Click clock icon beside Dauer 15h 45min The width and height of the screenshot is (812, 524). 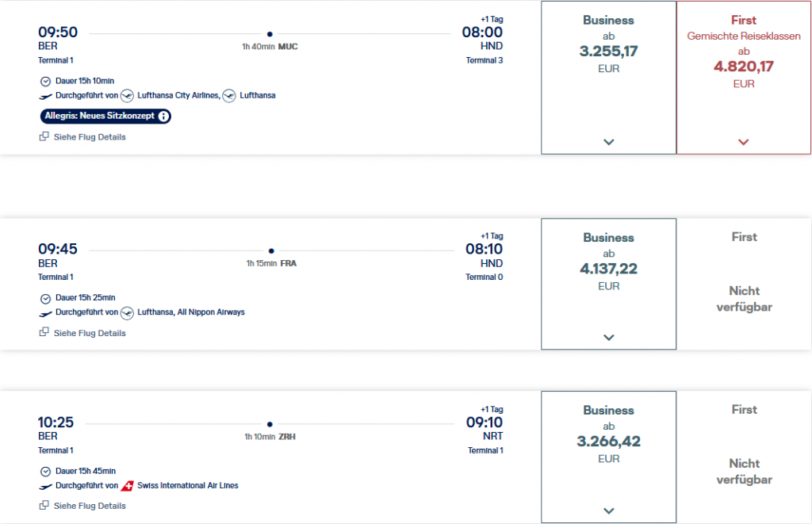pos(45,471)
